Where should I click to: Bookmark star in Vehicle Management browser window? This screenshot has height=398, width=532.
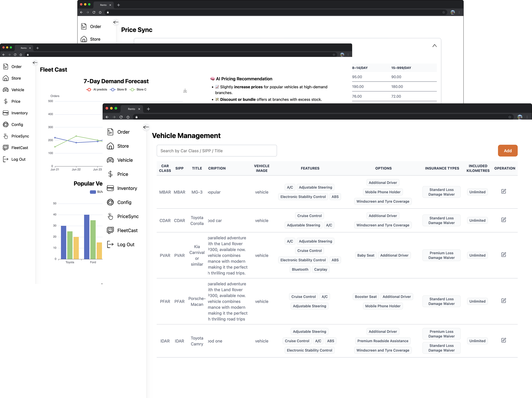[510, 117]
